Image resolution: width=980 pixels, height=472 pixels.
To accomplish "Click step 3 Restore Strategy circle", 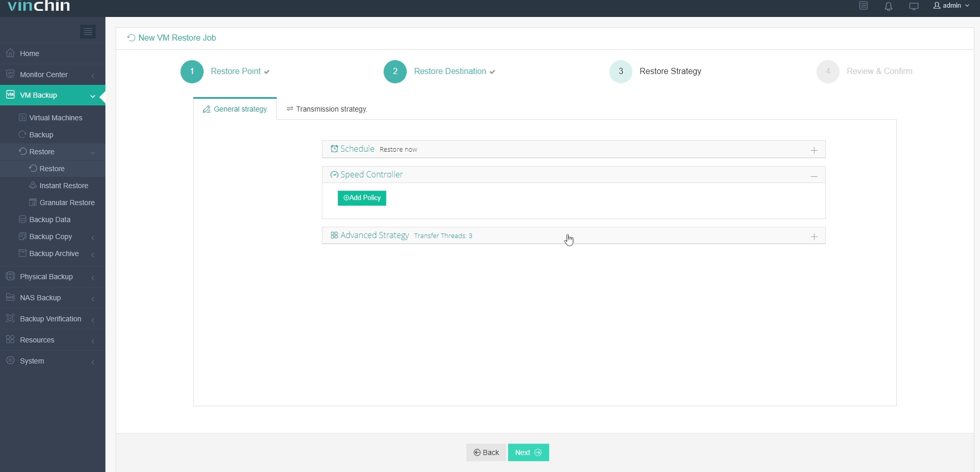I will (x=621, y=71).
